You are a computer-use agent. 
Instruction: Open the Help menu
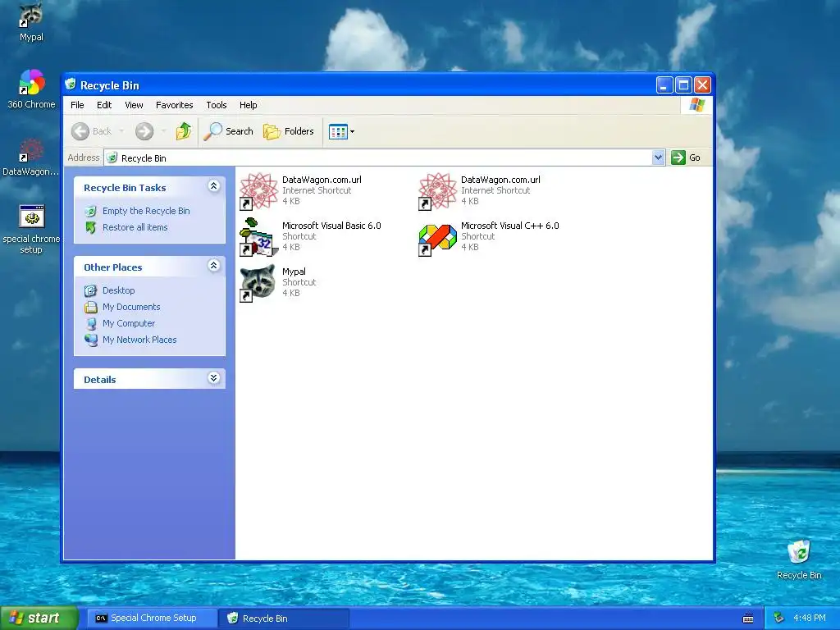(248, 105)
